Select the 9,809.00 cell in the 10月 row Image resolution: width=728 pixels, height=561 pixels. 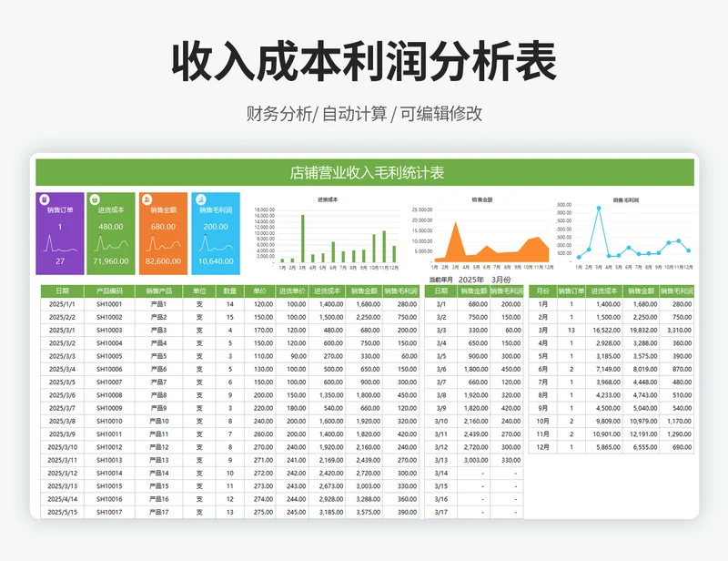point(604,421)
